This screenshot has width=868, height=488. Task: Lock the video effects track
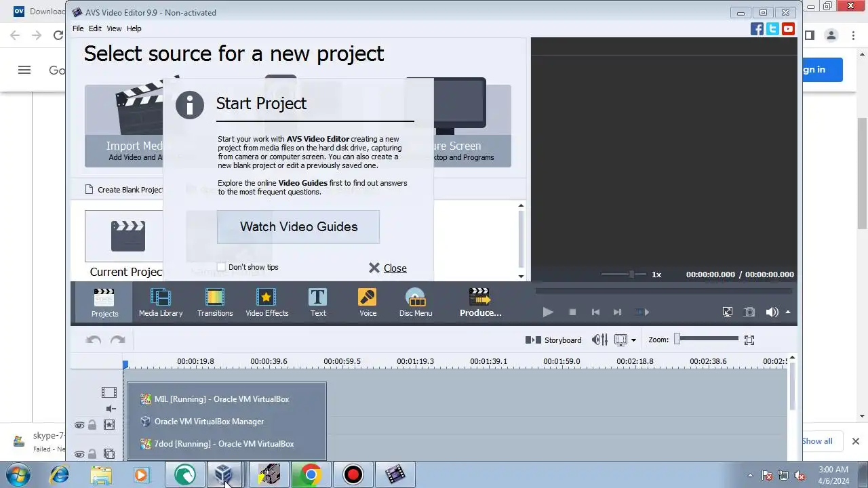92,425
